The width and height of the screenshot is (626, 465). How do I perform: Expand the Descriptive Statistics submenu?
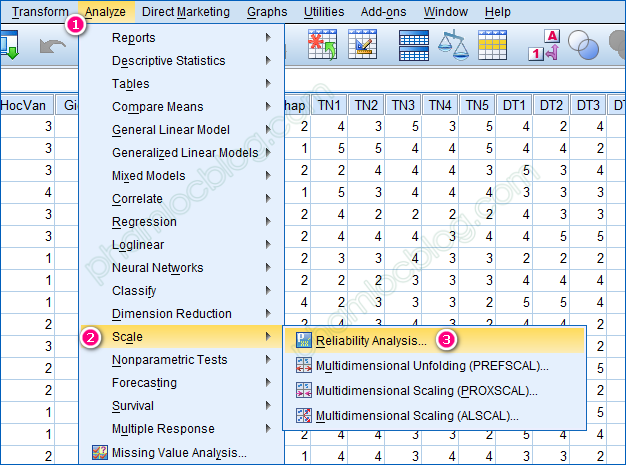pos(168,61)
